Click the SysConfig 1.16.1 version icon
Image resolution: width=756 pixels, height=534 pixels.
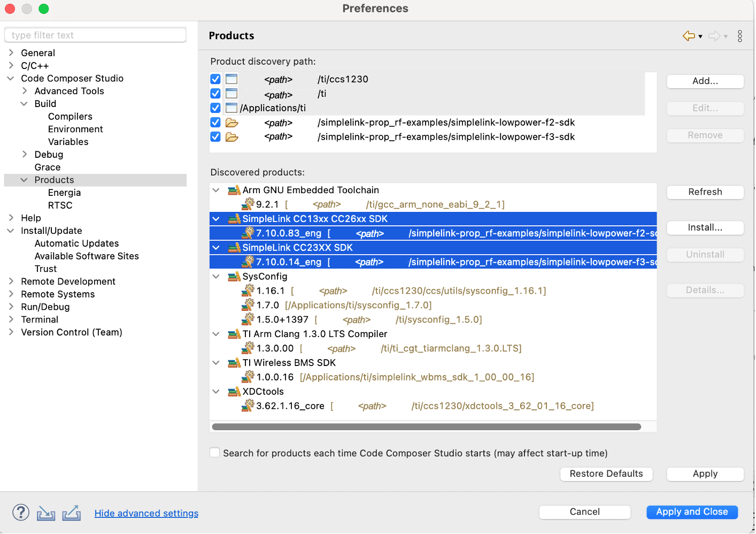248,291
